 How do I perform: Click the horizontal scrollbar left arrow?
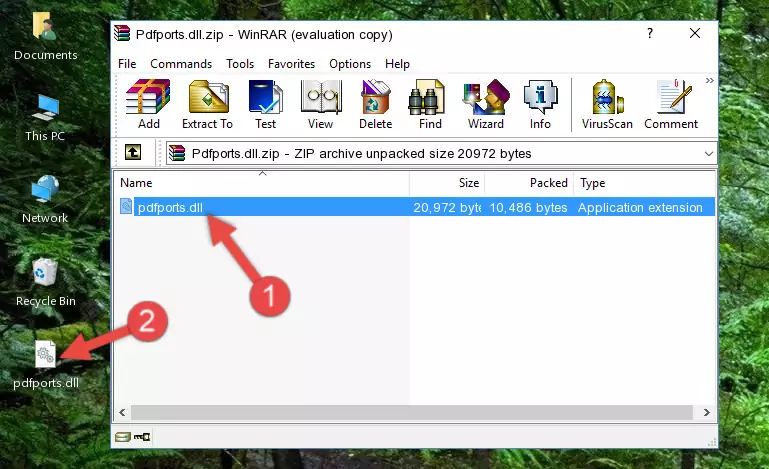click(122, 413)
